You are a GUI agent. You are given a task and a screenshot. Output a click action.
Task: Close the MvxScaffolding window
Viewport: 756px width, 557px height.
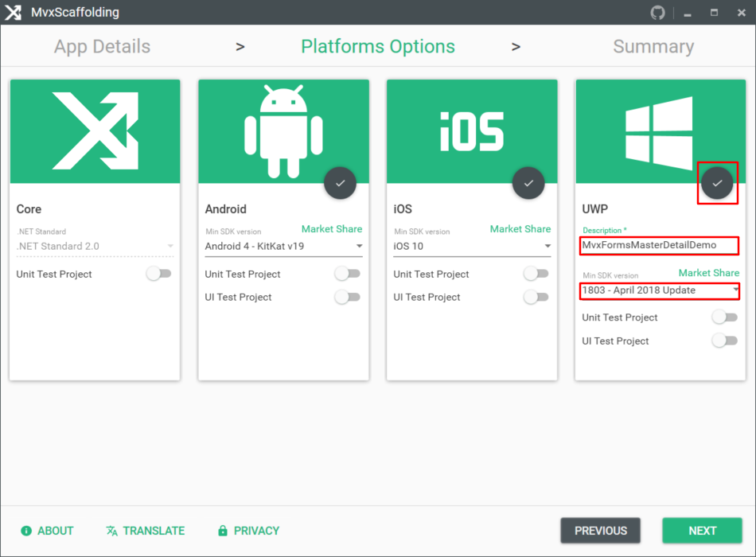742,13
